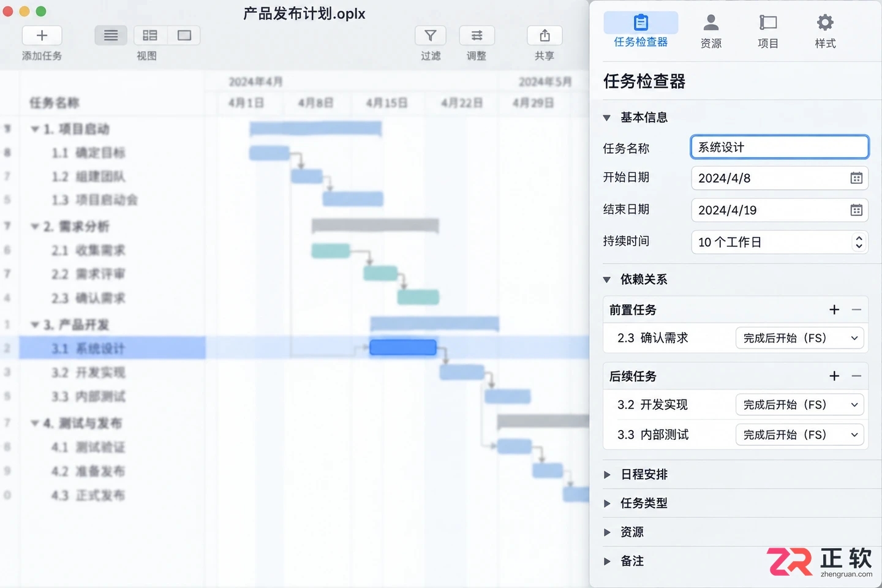Screen dimensions: 882x588
Task: Click the 调整 adjust icon in toolbar
Action: pyautogui.click(x=477, y=36)
